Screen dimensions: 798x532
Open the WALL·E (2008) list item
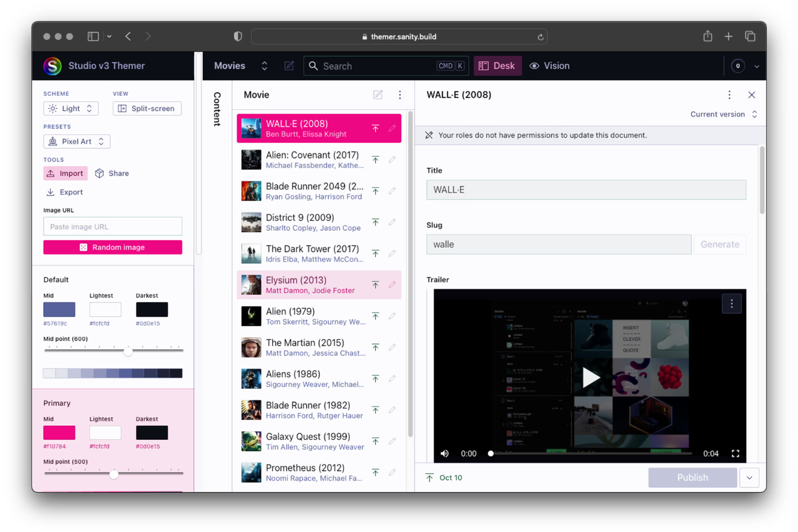319,128
